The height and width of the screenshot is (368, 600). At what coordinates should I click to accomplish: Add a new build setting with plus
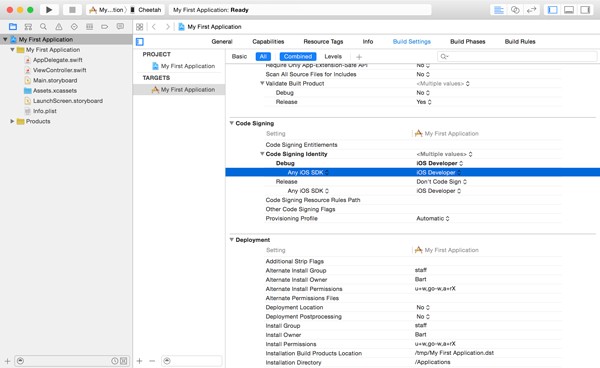pos(359,57)
